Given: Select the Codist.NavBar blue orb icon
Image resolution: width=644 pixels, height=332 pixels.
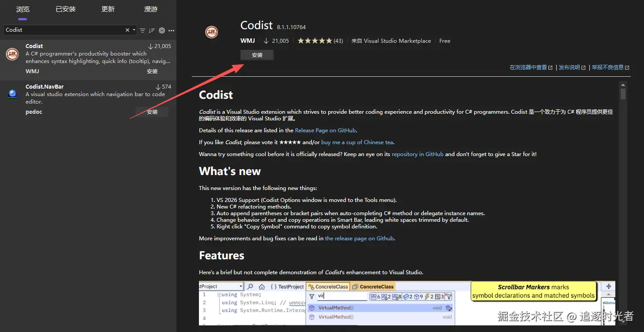Looking at the screenshot, I should pos(12,93).
